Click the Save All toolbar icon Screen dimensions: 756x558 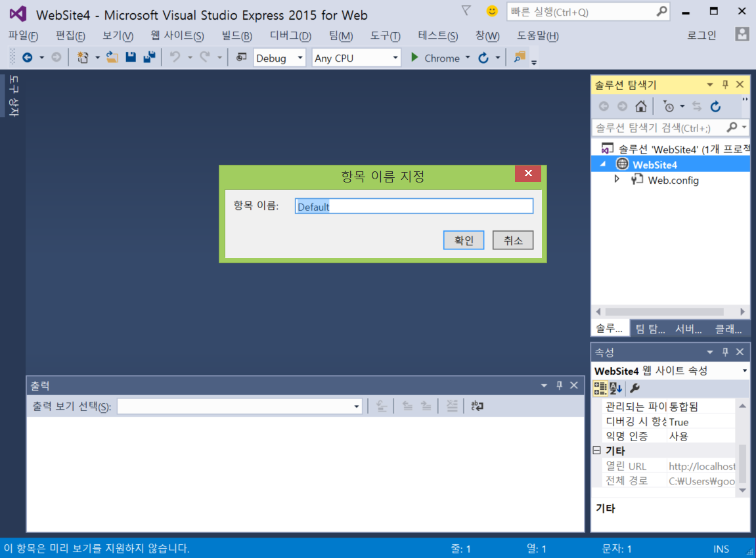[x=149, y=58]
